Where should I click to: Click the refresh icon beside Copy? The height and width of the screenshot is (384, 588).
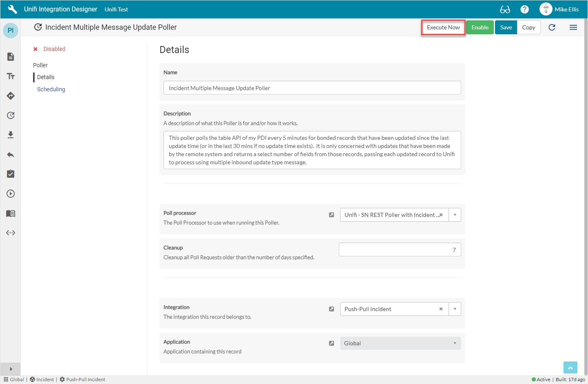(x=552, y=27)
